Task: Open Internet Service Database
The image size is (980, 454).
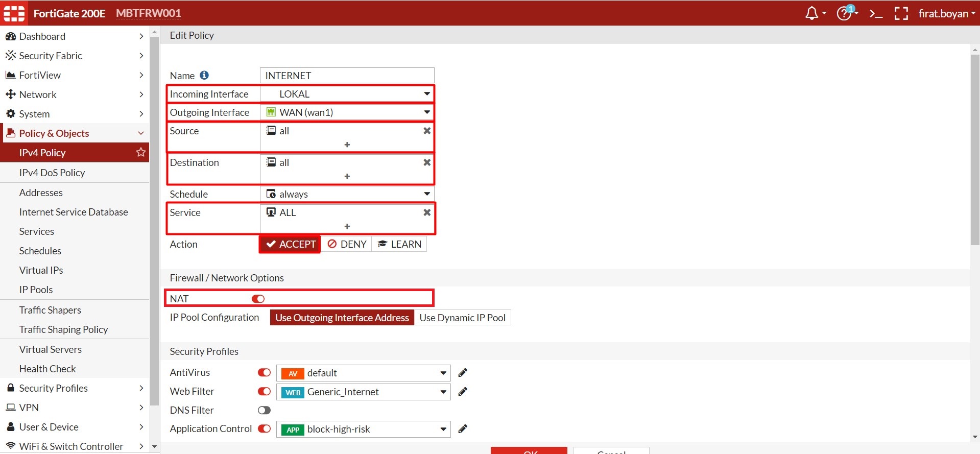Action: [75, 212]
